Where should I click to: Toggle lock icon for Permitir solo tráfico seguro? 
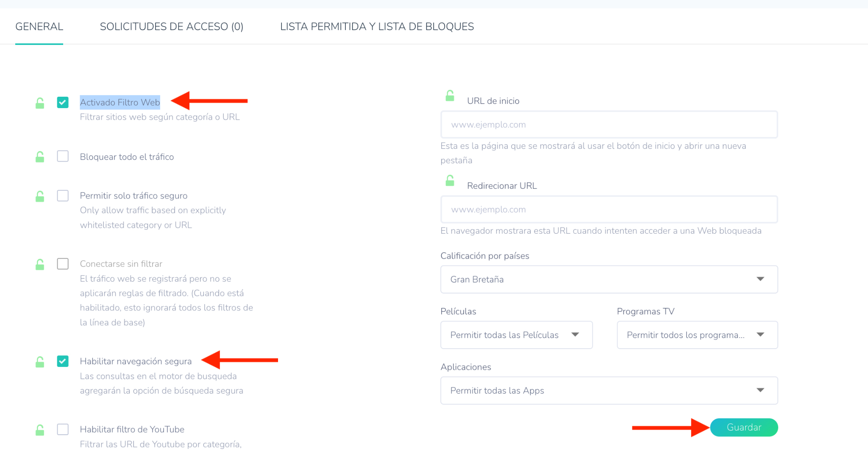pos(40,196)
